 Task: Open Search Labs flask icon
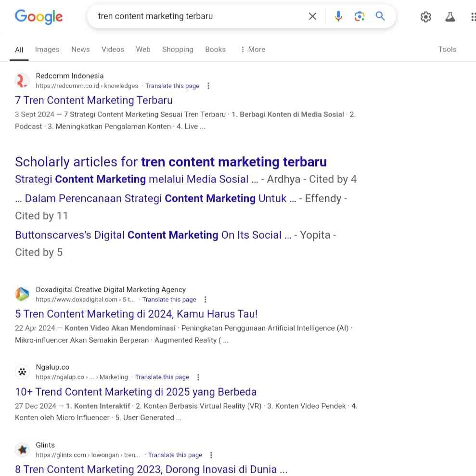point(450,17)
